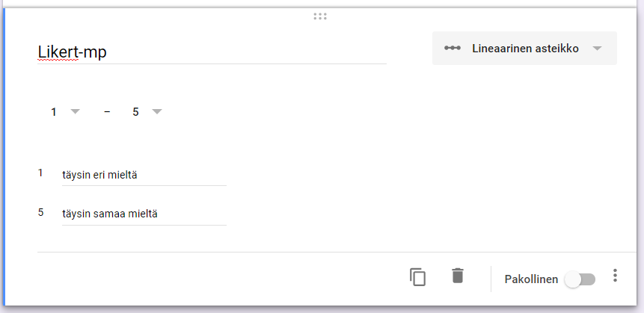The image size is (644, 313).
Task: Duplicate the Likert-mp question
Action: click(417, 276)
